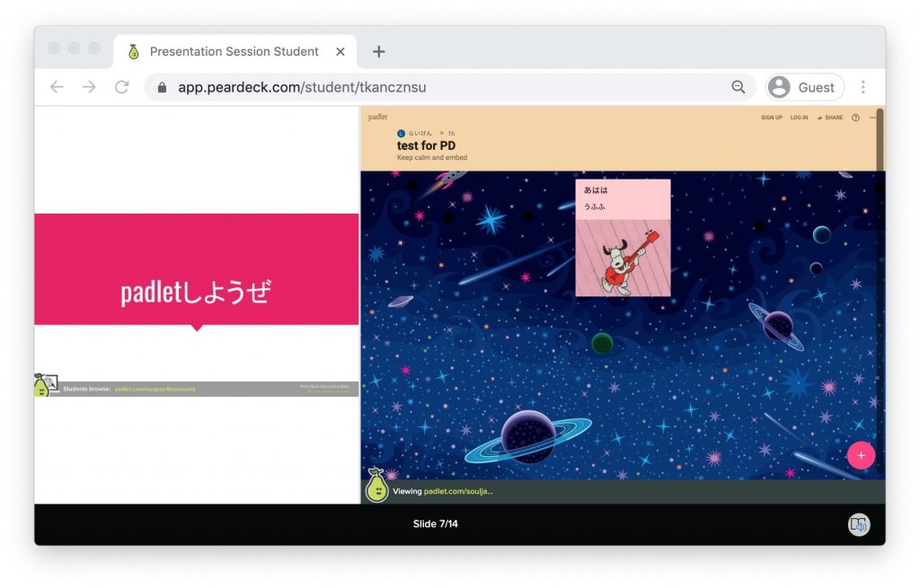The image size is (920, 588).
Task: Go back using the browser back arrow
Action: [57, 87]
